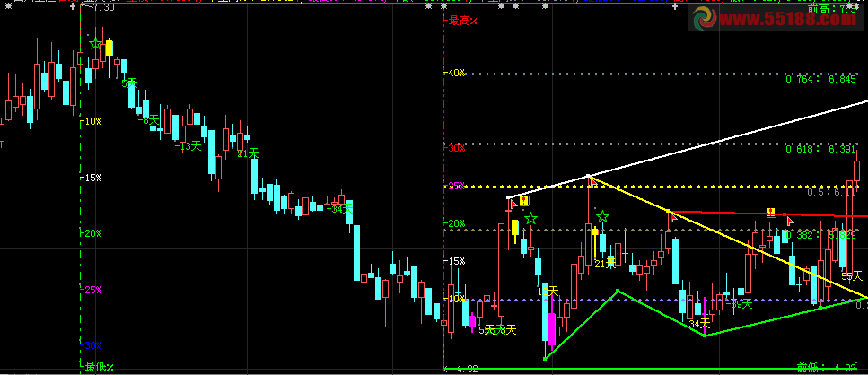Click the lowest vertex of the green zigzag line
This screenshot has width=868, height=375.
pyautogui.click(x=545, y=359)
